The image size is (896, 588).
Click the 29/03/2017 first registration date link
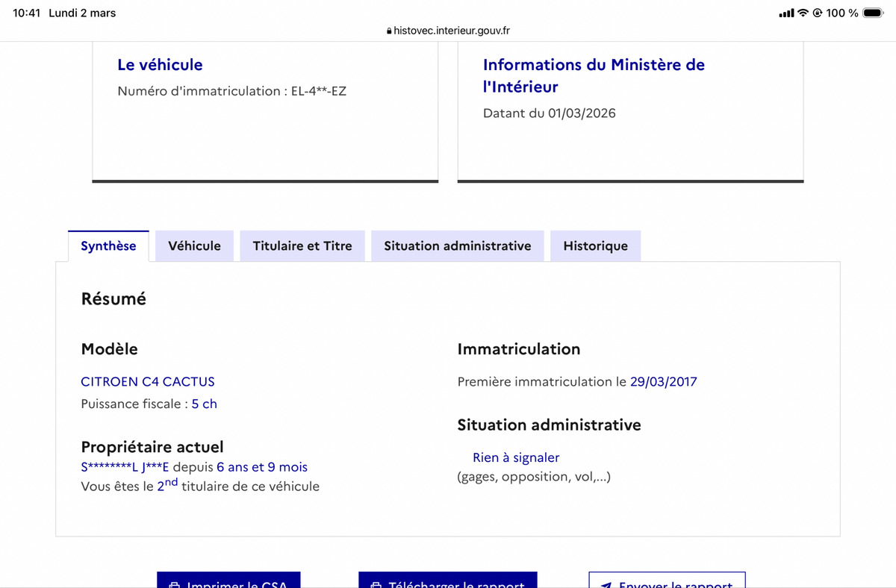(x=664, y=381)
